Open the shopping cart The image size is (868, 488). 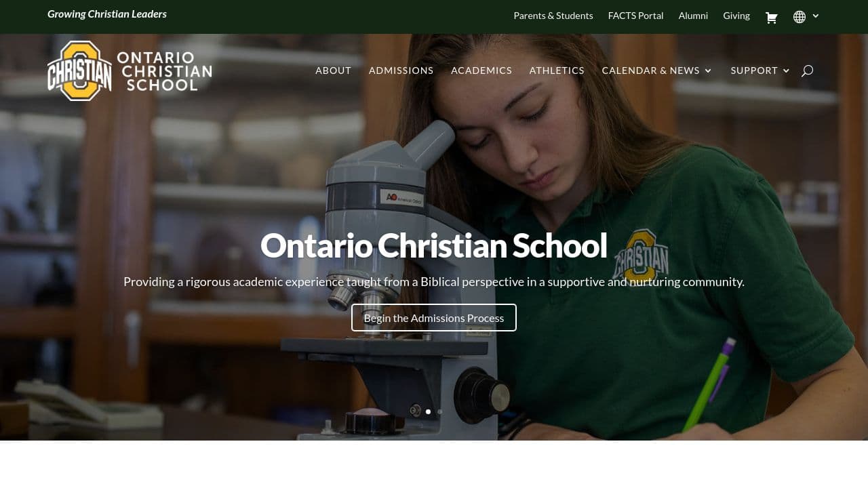(771, 17)
